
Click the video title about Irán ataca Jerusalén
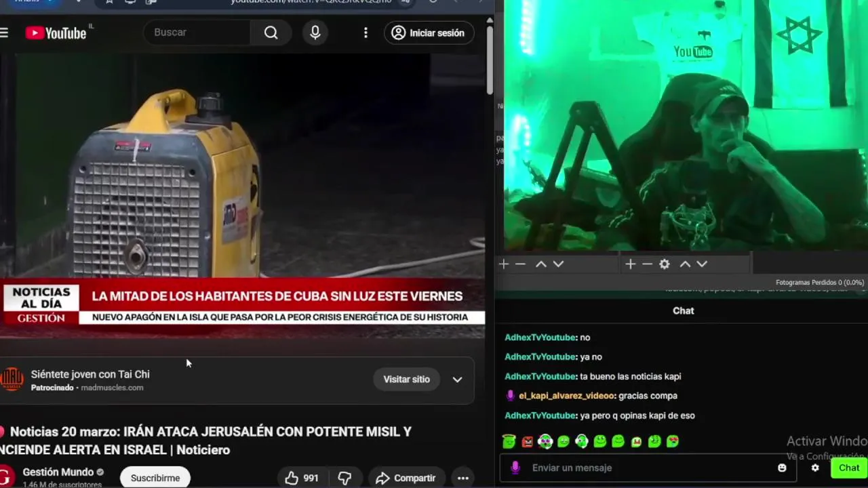tap(207, 441)
